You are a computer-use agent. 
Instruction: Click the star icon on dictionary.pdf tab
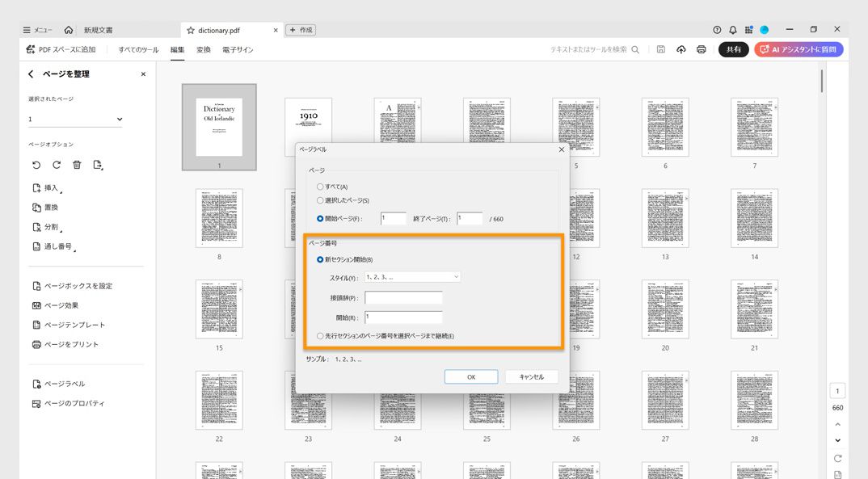click(191, 31)
